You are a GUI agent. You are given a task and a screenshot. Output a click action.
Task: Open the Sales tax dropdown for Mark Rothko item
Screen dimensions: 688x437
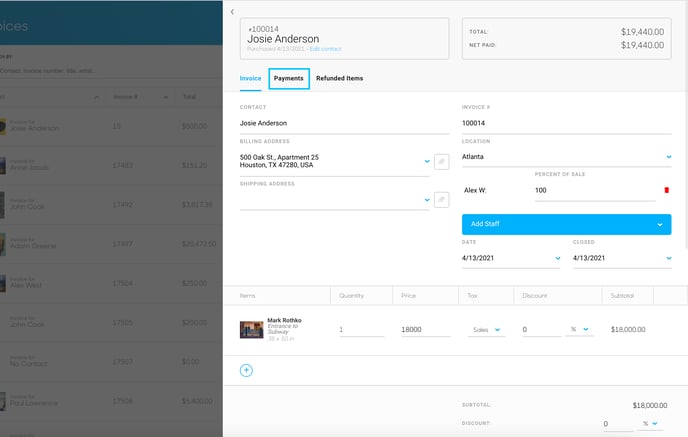[x=487, y=330]
